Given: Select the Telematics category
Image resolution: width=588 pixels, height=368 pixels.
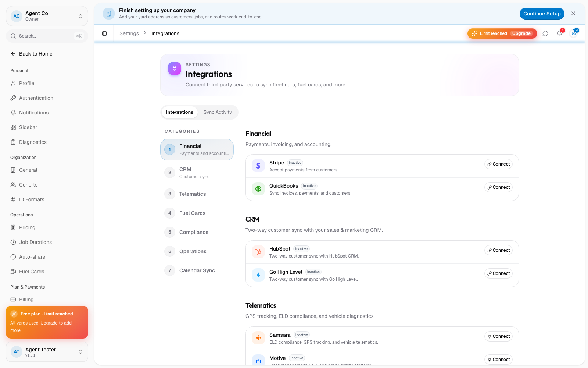Looking at the screenshot, I should (197, 194).
